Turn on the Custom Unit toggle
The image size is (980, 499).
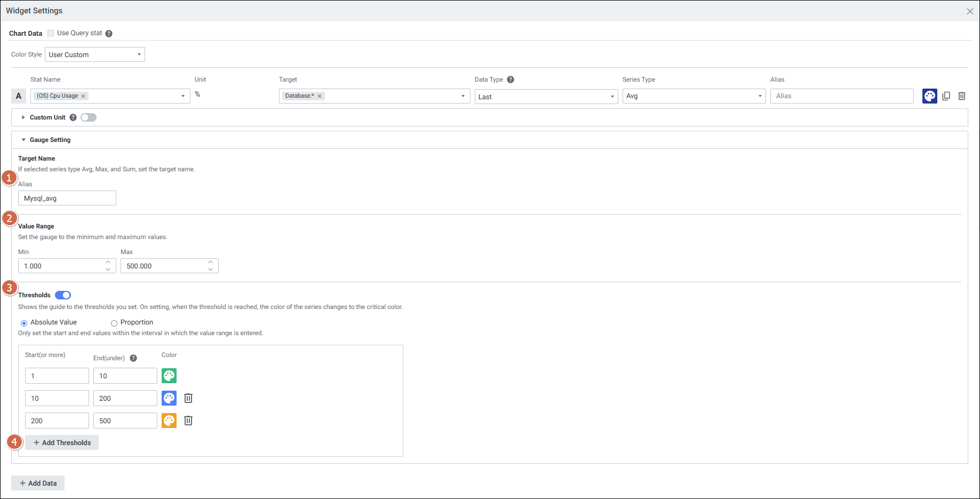(x=89, y=117)
